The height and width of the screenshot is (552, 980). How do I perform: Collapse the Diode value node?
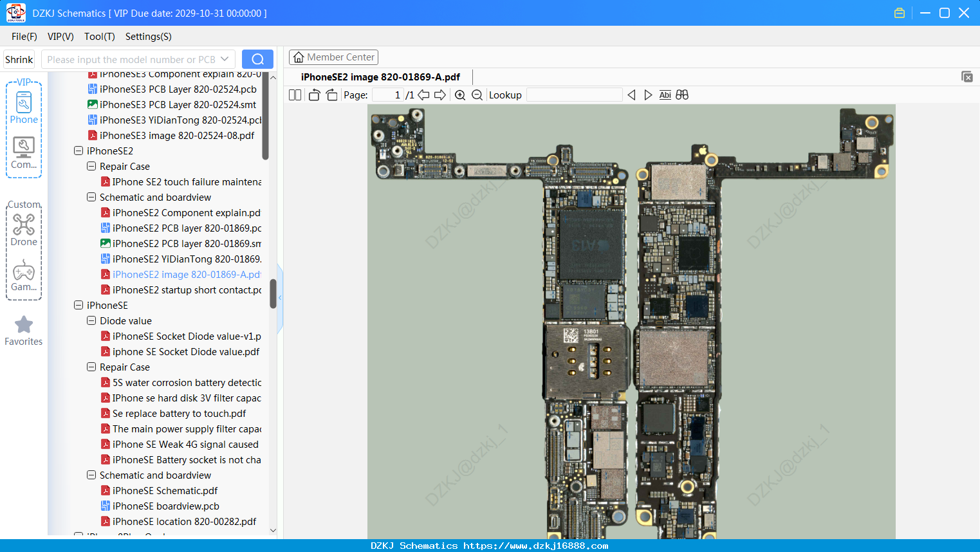tap(91, 321)
